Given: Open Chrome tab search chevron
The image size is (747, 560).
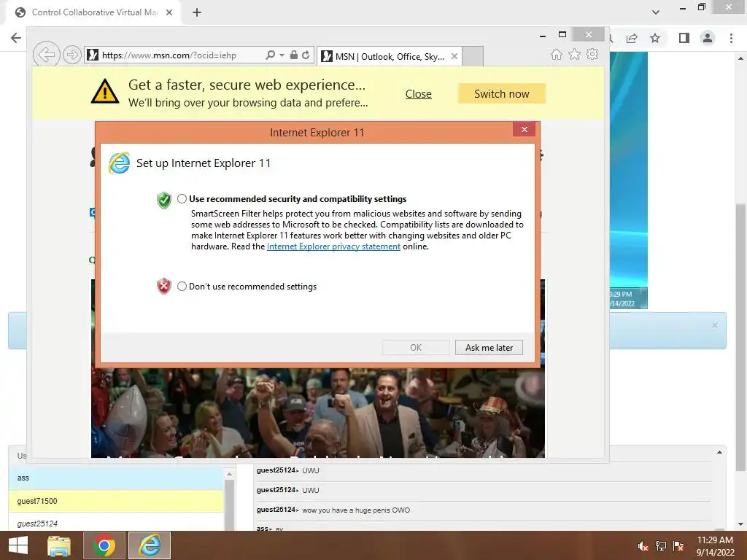Looking at the screenshot, I should [656, 12].
